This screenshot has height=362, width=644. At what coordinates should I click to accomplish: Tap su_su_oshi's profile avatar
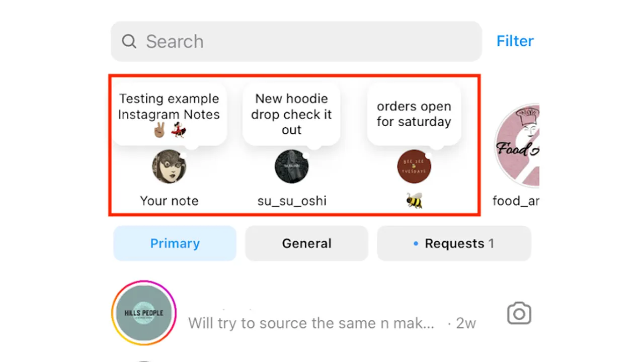[292, 167]
